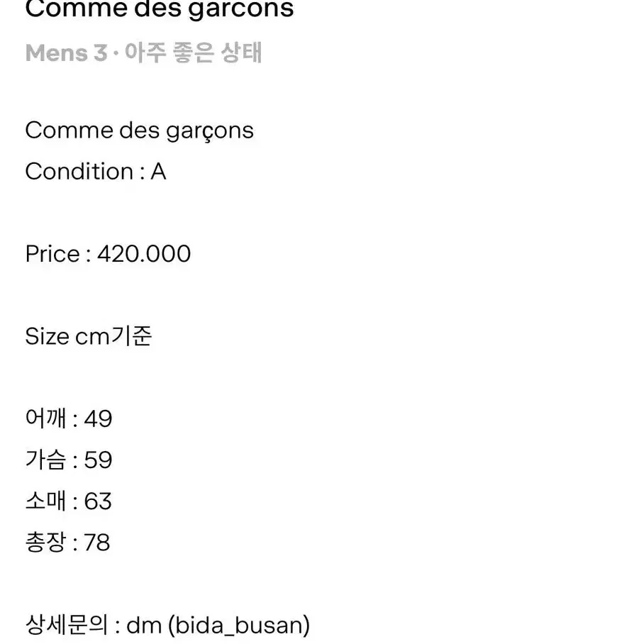644x644 pixels.
Task: Click the Size cm기준 heading
Action: 89,336
